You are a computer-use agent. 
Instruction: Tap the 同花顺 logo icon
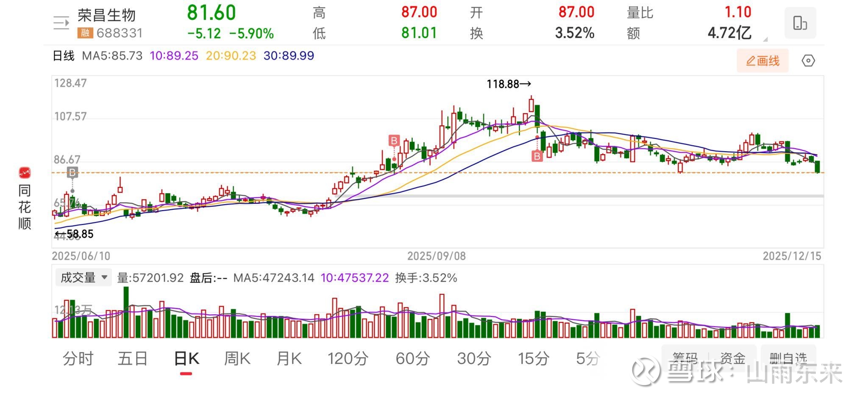tap(25, 173)
